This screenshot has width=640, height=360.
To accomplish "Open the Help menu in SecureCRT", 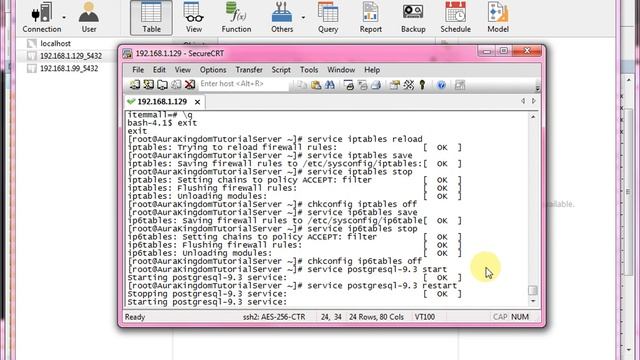I will click(x=372, y=70).
